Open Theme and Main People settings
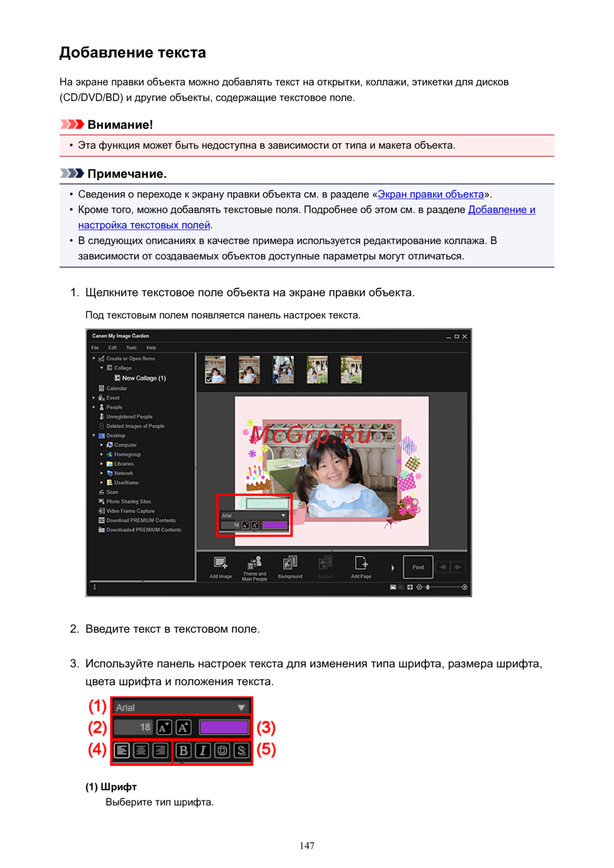This screenshot has width=614, height=868. 254,564
